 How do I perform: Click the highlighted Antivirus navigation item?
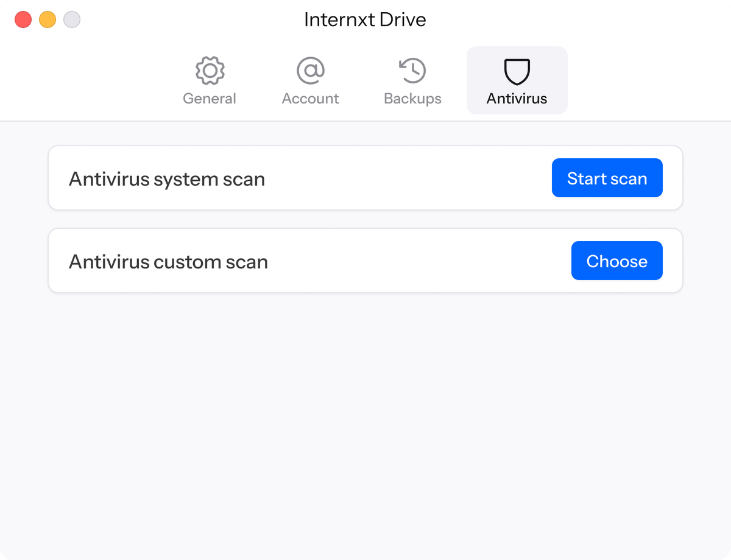(517, 80)
